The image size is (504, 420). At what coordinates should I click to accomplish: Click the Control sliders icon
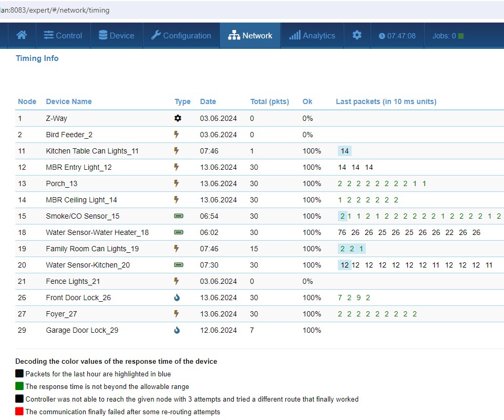49,35
